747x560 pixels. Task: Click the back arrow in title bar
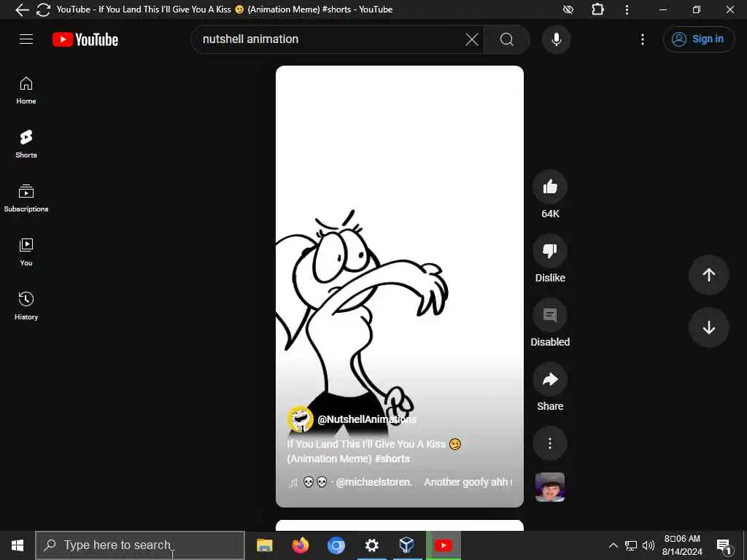22,9
